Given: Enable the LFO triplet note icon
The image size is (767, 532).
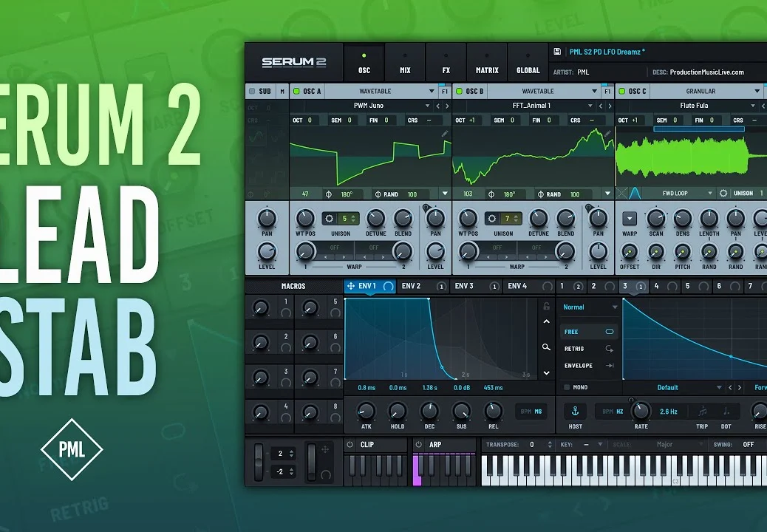Looking at the screenshot, I should [x=703, y=412].
